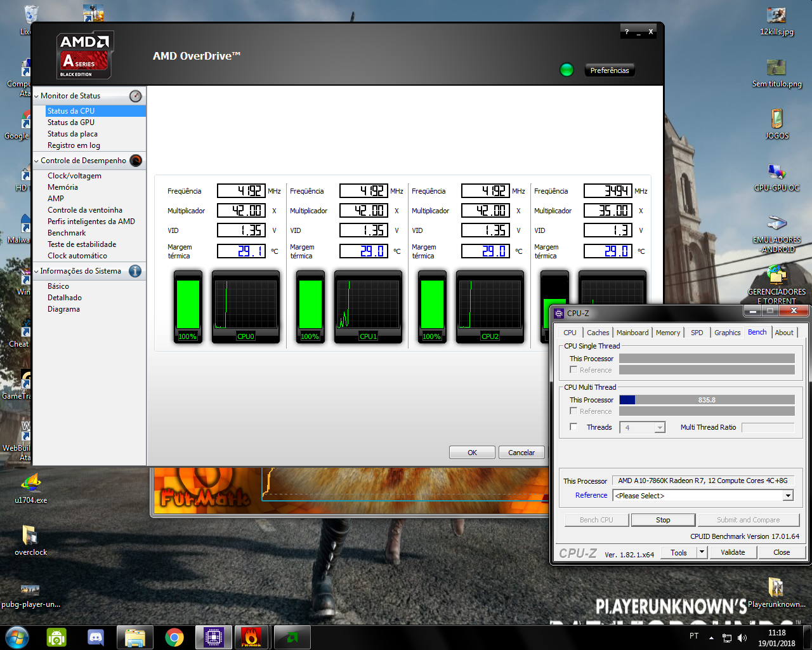The width and height of the screenshot is (812, 650).
Task: Open the Playerunknown... desktop folder icon
Action: pos(776,592)
